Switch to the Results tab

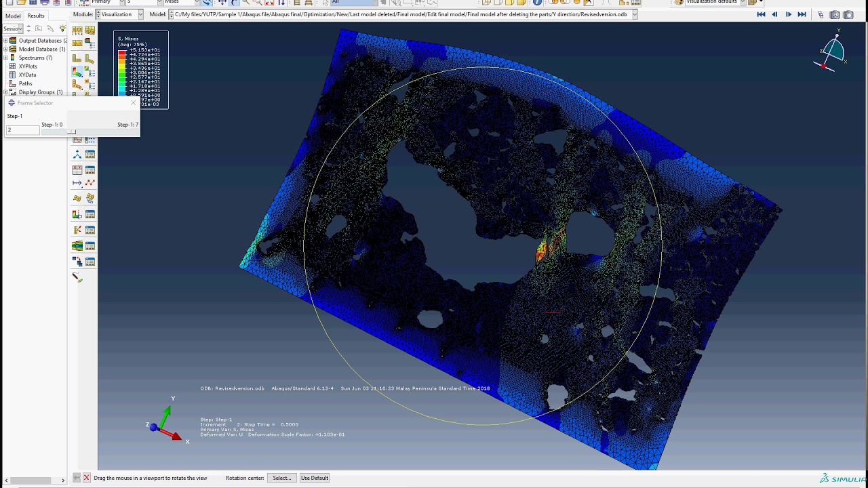36,16
